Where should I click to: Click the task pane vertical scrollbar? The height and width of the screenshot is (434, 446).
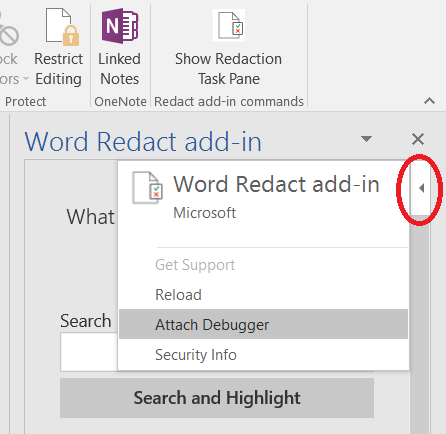tap(420, 323)
